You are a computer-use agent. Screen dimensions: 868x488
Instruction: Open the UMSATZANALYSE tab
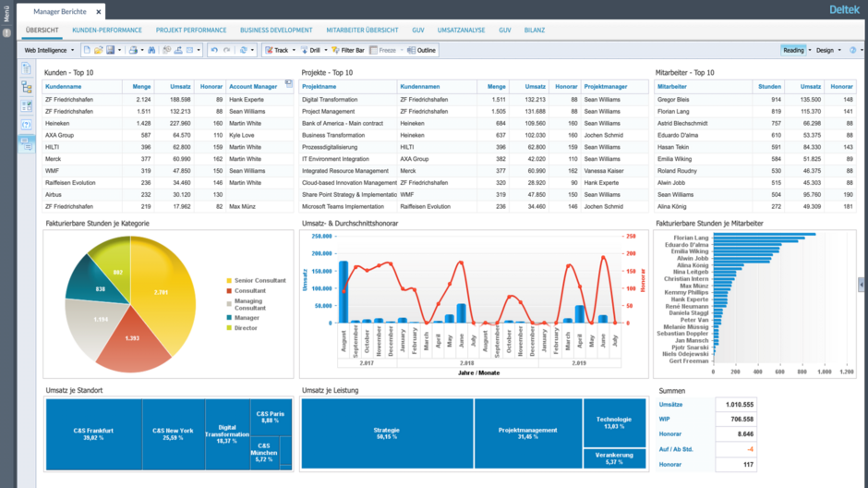(x=459, y=30)
